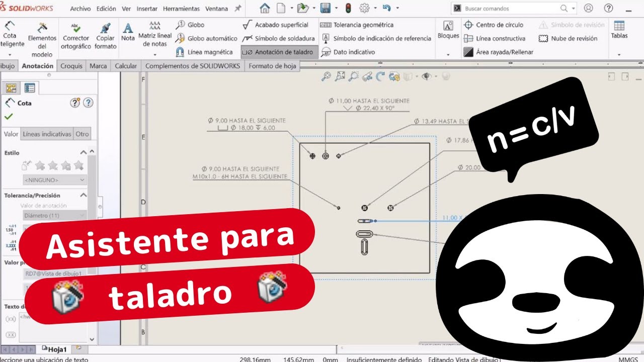Image resolution: width=644 pixels, height=362 pixels.
Task: Switch to the Croquis tab
Action: (71, 66)
